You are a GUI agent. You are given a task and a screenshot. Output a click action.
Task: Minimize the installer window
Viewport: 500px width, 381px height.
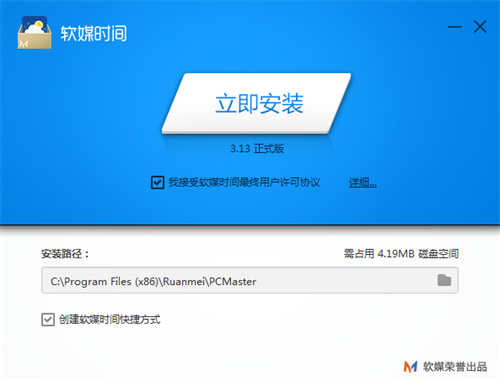(x=455, y=27)
